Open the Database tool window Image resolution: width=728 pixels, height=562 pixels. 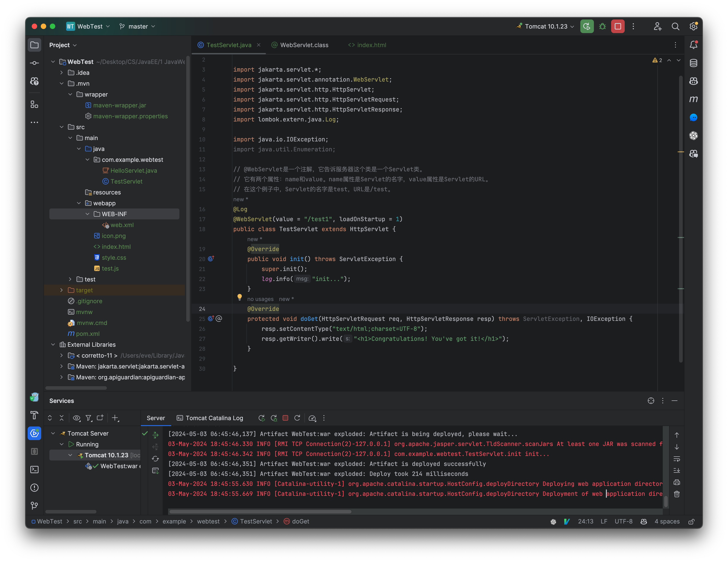[x=694, y=63]
